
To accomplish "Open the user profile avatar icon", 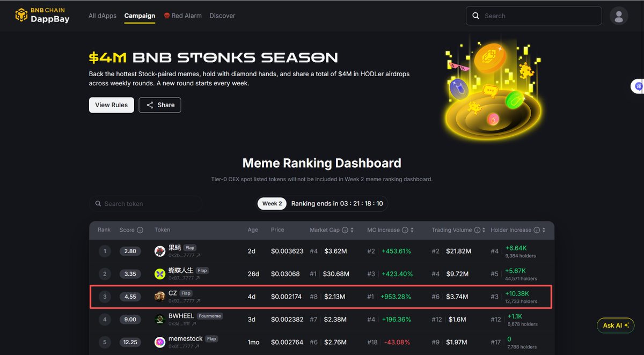I will [619, 16].
